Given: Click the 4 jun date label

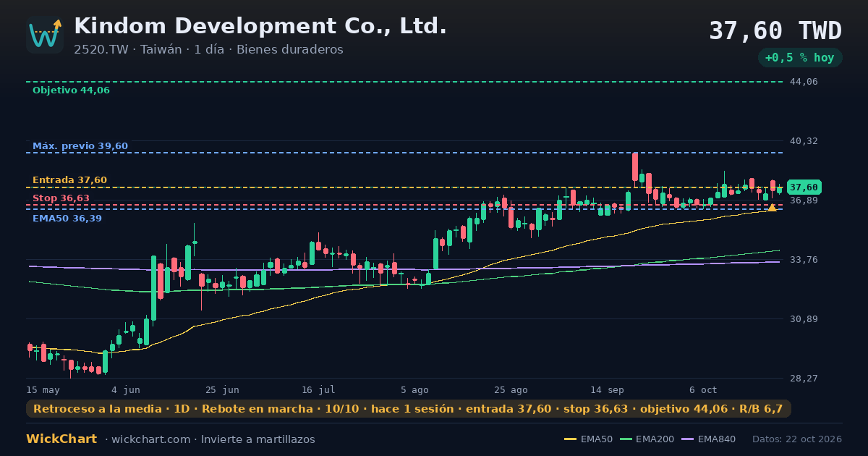Looking at the screenshot, I should 126,390.
